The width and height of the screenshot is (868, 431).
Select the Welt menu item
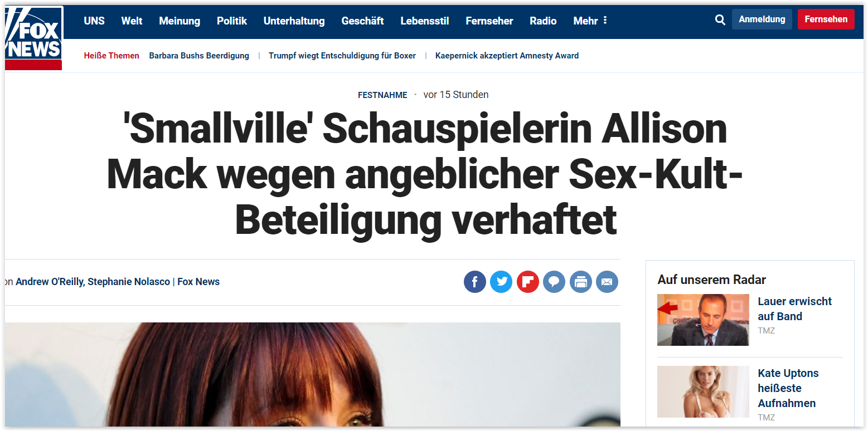point(132,21)
